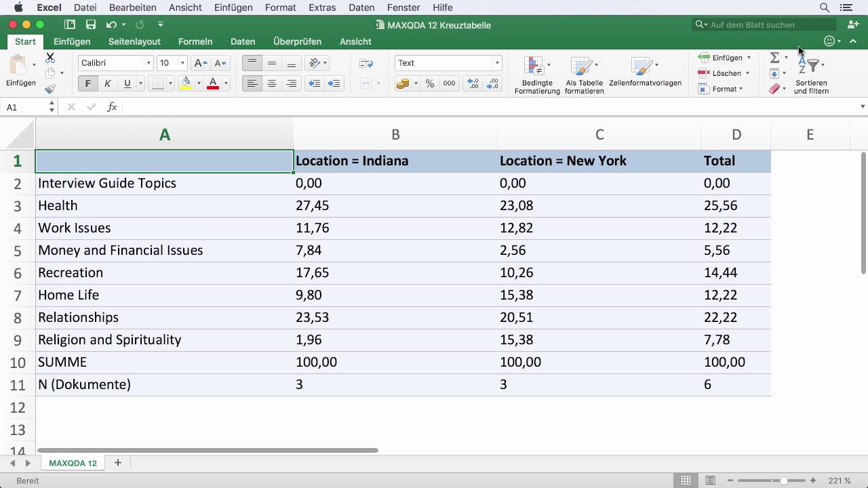Add a new sheet with the plus button
Image resolution: width=868 pixels, height=488 pixels.
(118, 463)
